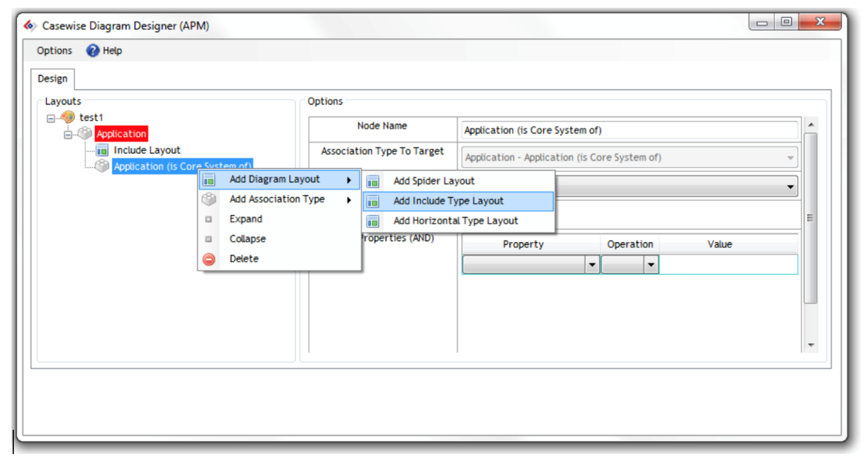
Task: Click Options panel scrollbar up arrow
Action: (810, 124)
